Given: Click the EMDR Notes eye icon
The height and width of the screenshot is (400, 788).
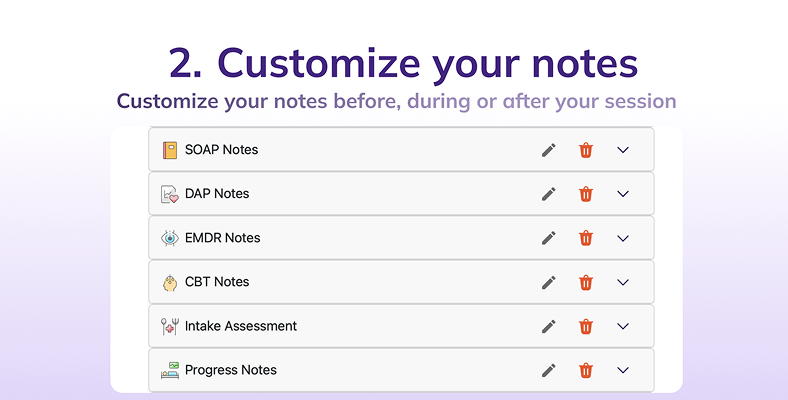Looking at the screenshot, I should pos(170,238).
